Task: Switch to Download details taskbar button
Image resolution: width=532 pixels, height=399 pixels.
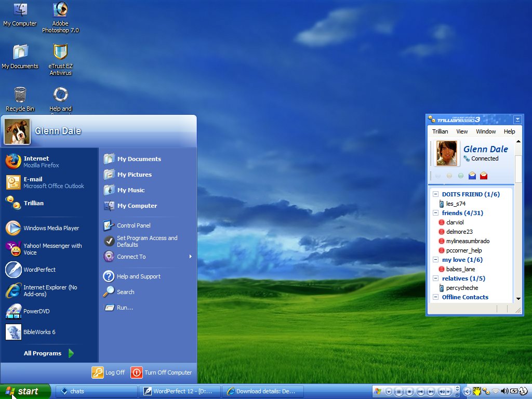Action: [x=262, y=391]
